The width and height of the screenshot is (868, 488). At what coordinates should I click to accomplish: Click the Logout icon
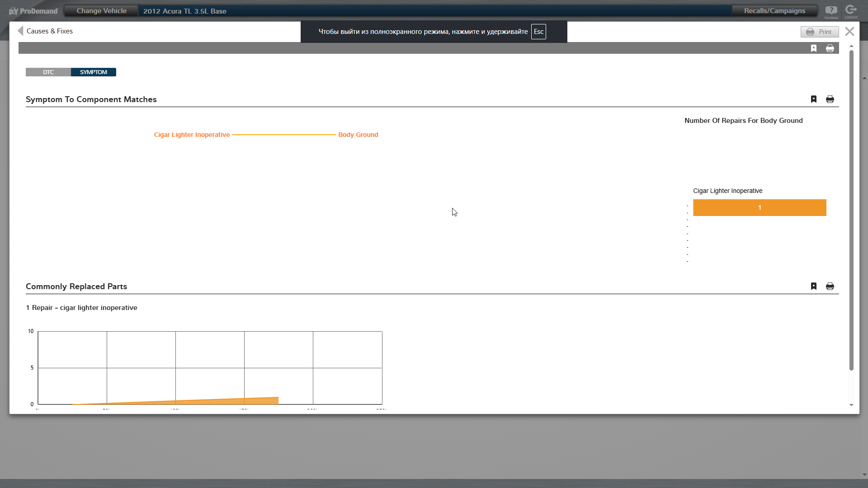click(851, 11)
